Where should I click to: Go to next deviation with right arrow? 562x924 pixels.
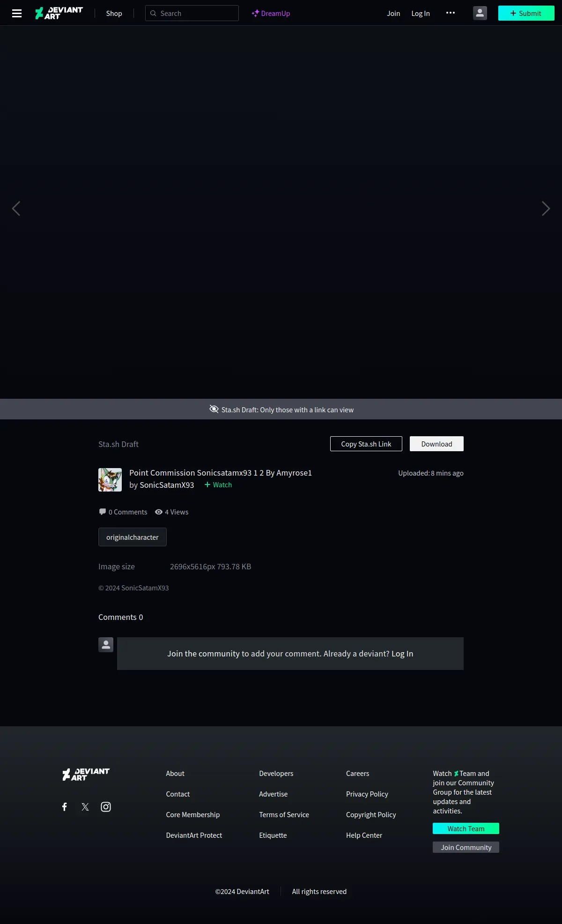pyautogui.click(x=546, y=209)
